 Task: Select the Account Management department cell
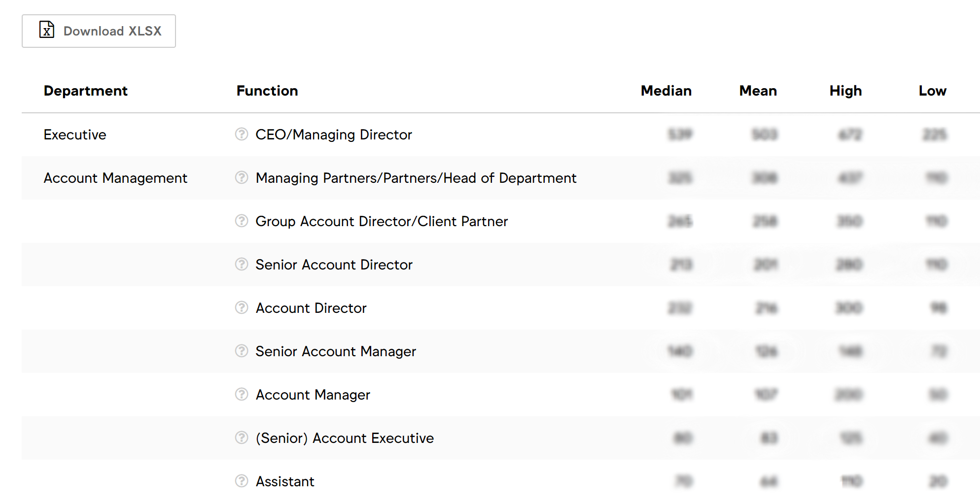pos(115,178)
